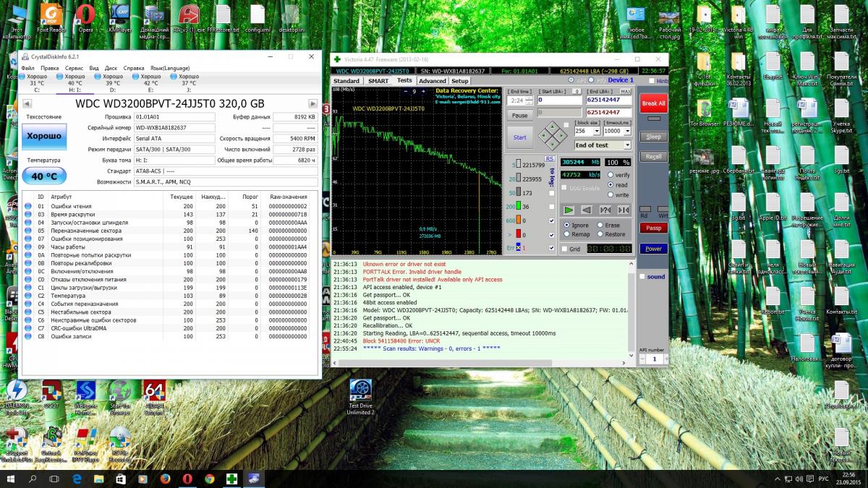Open the End of test dropdown
Viewport: 868px width, 488px height.
(x=627, y=145)
